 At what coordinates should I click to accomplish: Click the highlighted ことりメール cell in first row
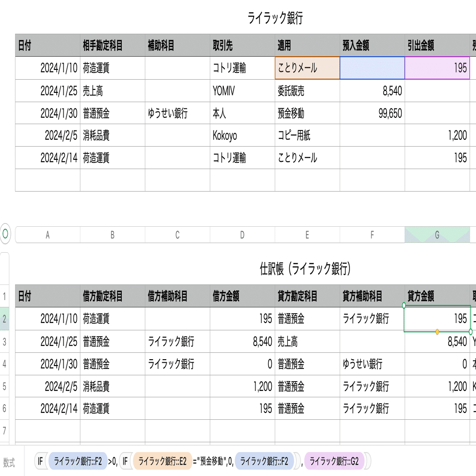coord(307,68)
